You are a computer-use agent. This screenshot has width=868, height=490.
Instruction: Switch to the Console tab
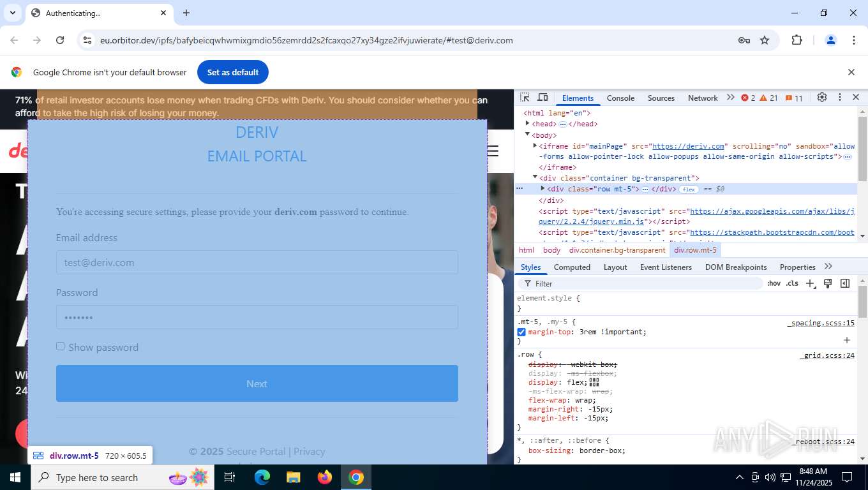620,98
